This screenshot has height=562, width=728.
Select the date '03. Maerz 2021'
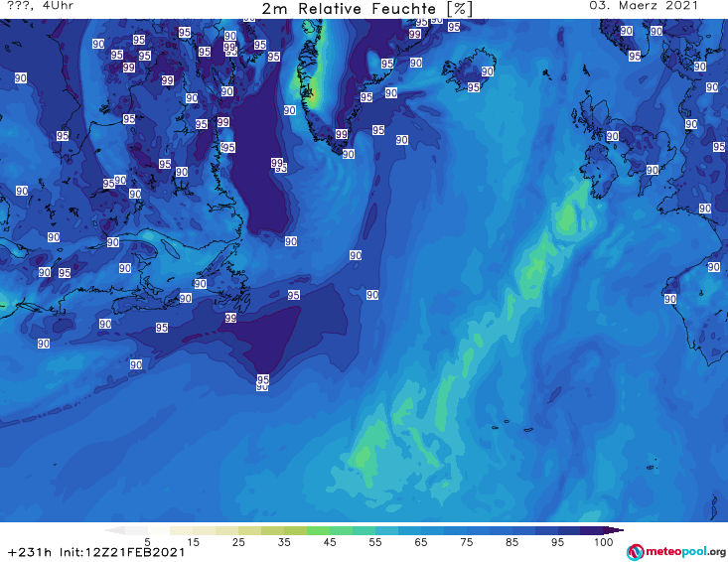click(x=644, y=6)
